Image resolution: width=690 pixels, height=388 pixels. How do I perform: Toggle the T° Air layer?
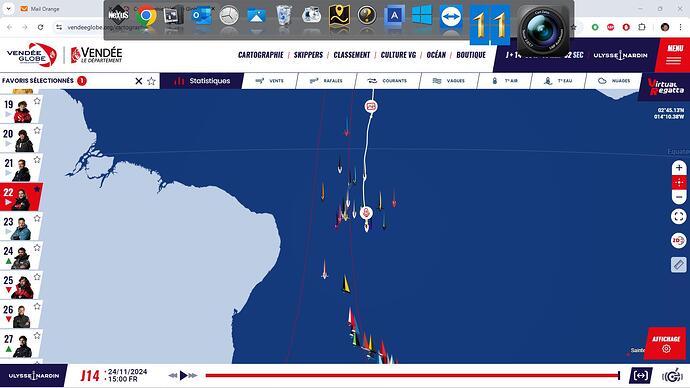[505, 81]
